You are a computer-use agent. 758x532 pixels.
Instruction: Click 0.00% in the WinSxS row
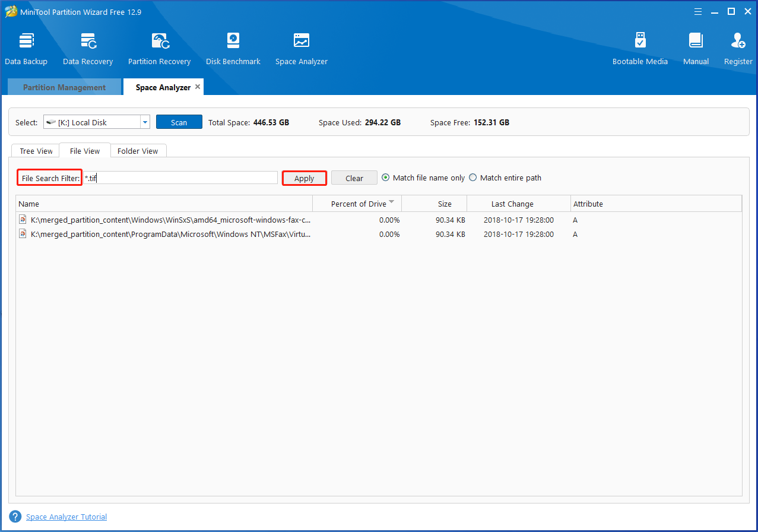(389, 220)
